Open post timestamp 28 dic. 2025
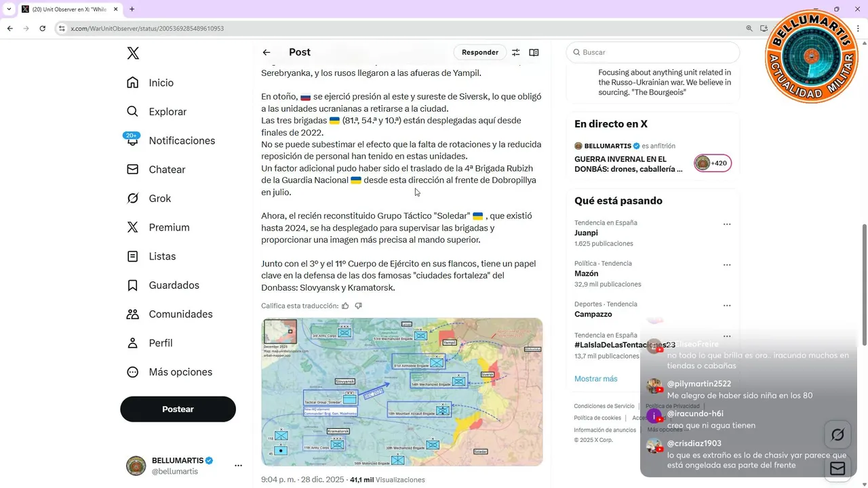Screen dimensions: 868x488 coord(303,480)
